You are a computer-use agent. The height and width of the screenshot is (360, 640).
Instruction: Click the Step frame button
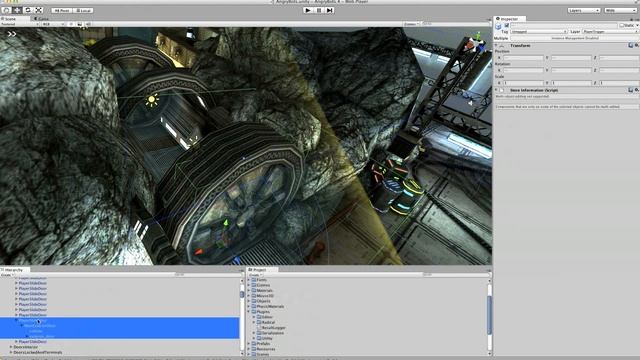pos(330,10)
